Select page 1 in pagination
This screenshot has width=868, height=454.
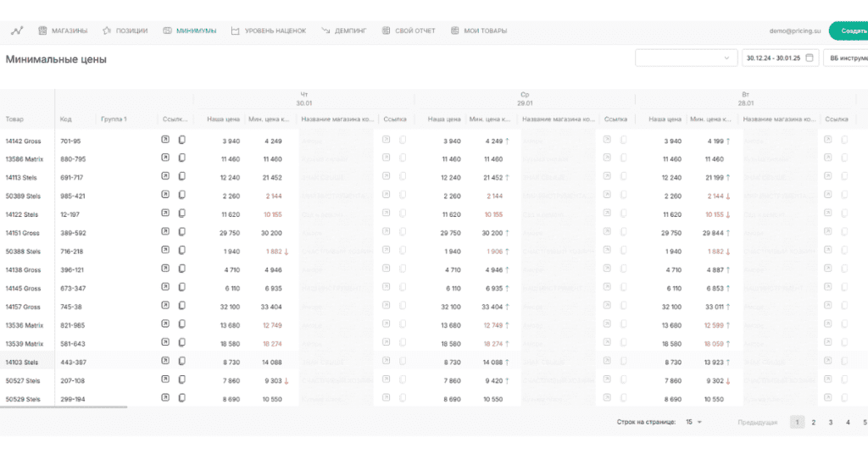coord(797,423)
